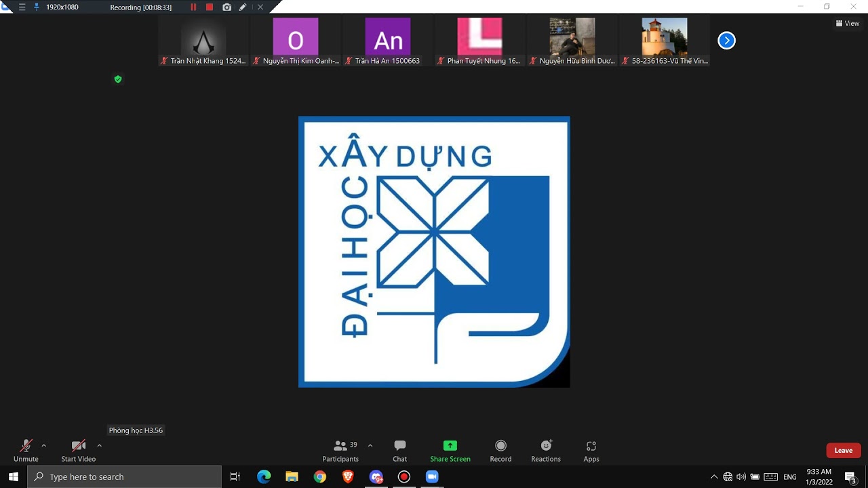Select Nguyễn Thị Kim Oanh participant thumbnail
This screenshot has height=488, width=868.
(296, 41)
